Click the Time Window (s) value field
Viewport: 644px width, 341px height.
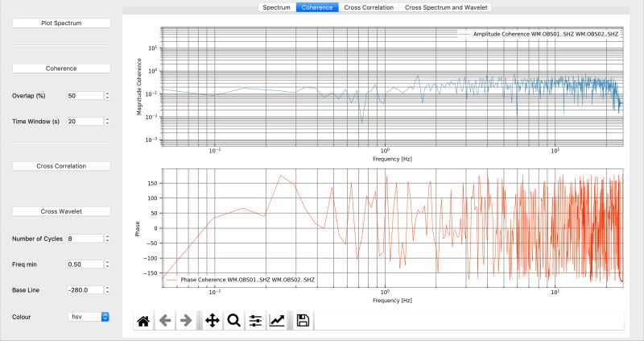click(x=85, y=122)
